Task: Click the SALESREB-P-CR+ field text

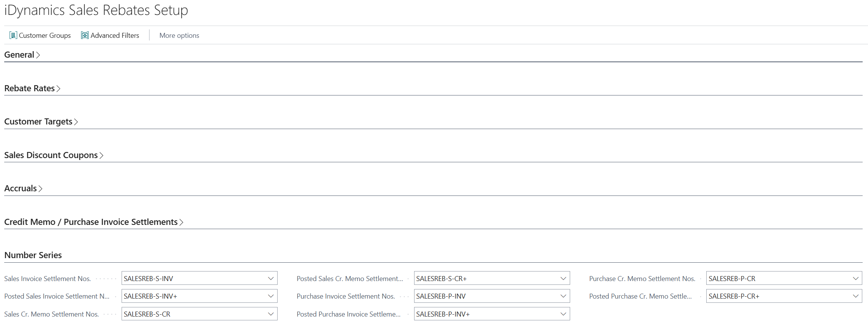Action: coord(734,296)
